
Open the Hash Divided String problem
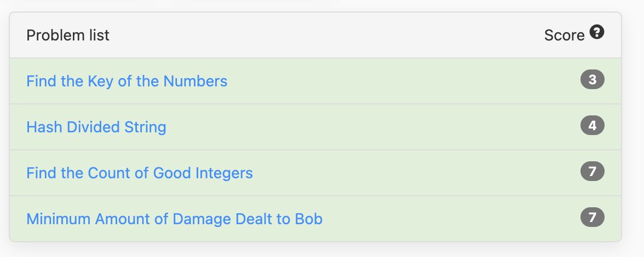point(96,127)
